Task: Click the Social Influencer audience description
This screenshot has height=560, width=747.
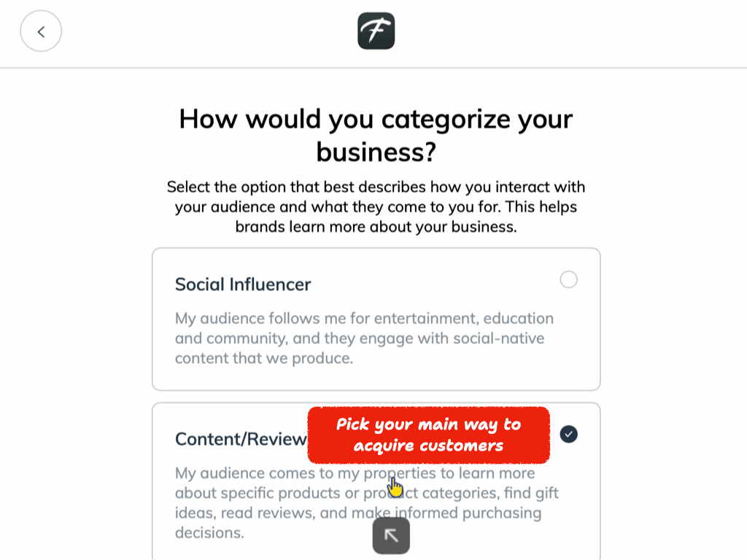Action: click(363, 338)
